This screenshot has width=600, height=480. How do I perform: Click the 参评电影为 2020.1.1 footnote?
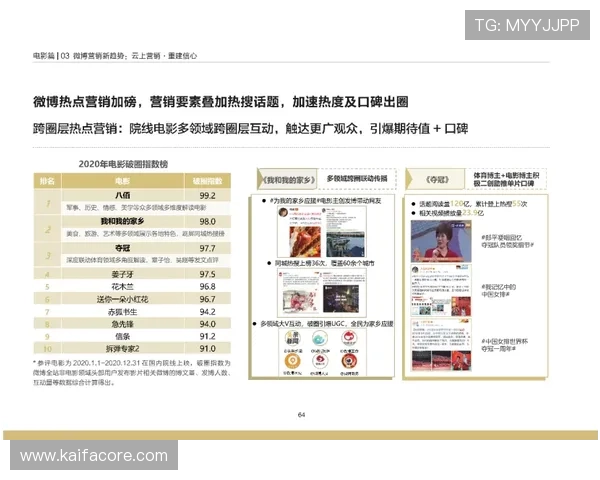tap(132, 372)
